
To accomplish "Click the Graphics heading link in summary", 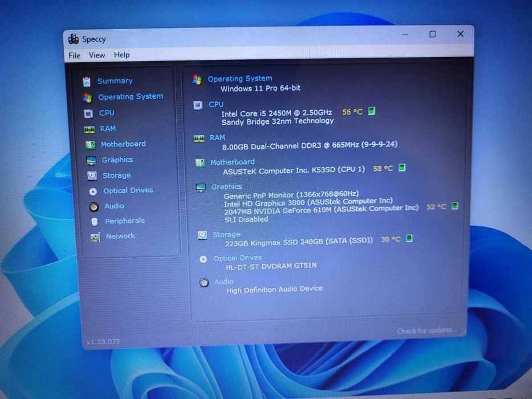I will (x=226, y=187).
